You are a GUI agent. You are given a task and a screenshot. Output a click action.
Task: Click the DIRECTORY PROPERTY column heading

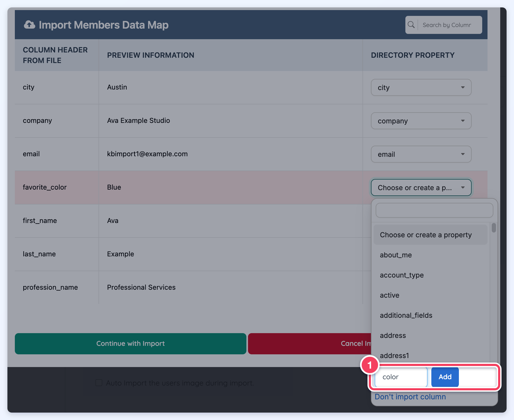tap(413, 55)
